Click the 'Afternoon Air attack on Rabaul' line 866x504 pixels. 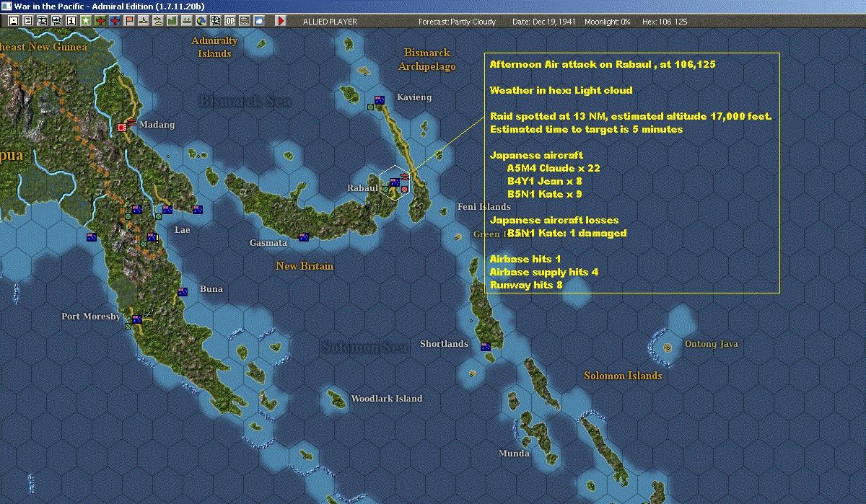[603, 64]
